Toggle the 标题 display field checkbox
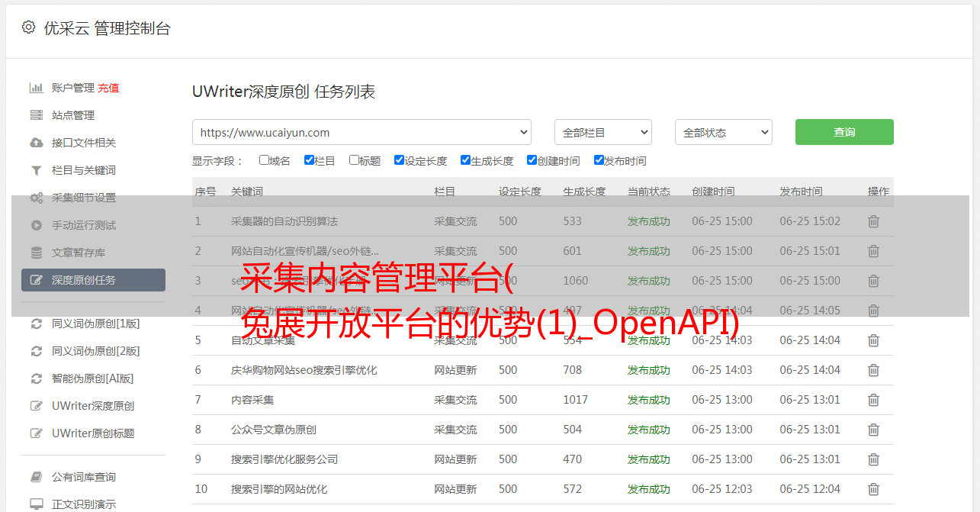The image size is (980, 512). pos(354,160)
